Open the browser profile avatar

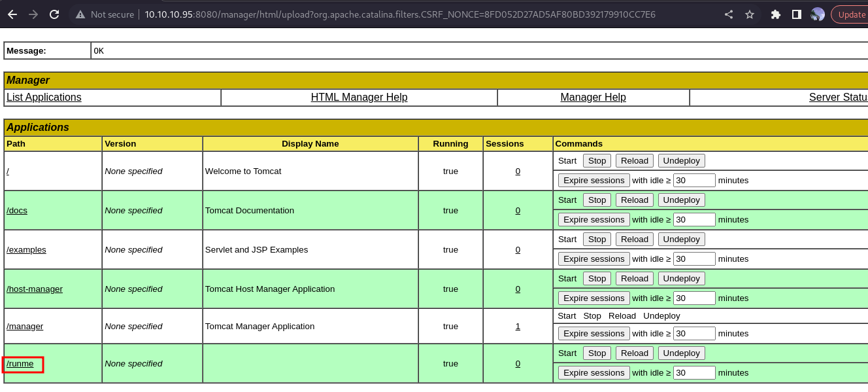point(818,14)
